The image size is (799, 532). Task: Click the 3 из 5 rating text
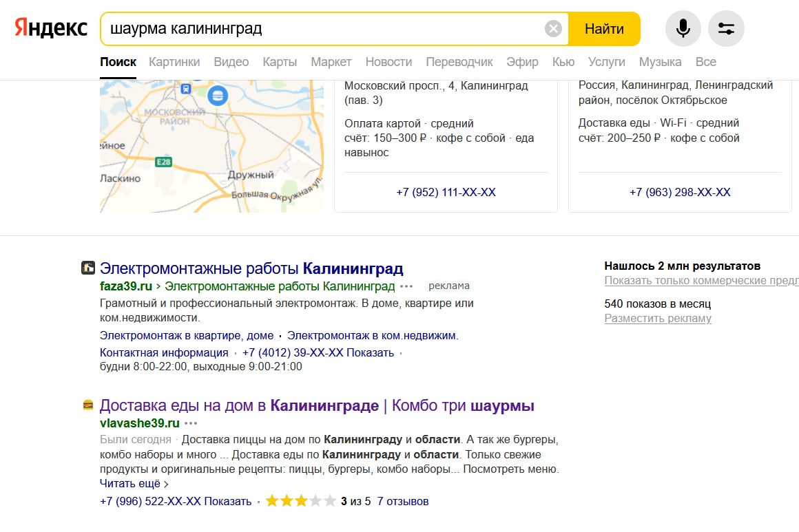tap(355, 502)
